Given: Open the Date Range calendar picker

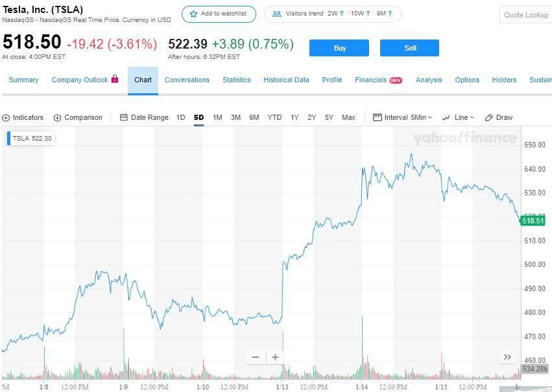Looking at the screenshot, I should click(124, 117).
